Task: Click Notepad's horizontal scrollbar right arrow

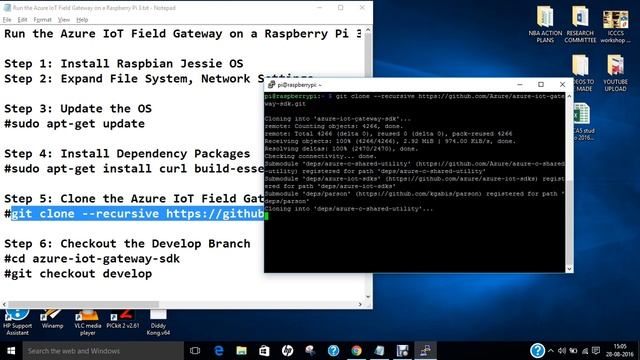Action: click(x=360, y=304)
